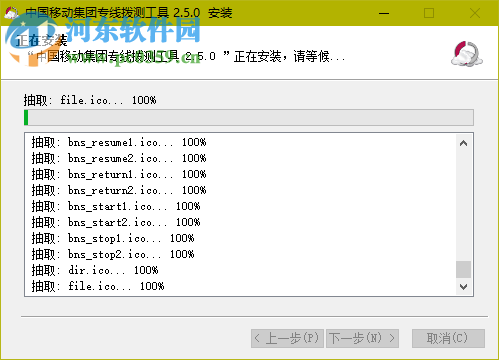Select log line bns_resume1.ico
Screen dimensions: 499x360
[x=119, y=142]
